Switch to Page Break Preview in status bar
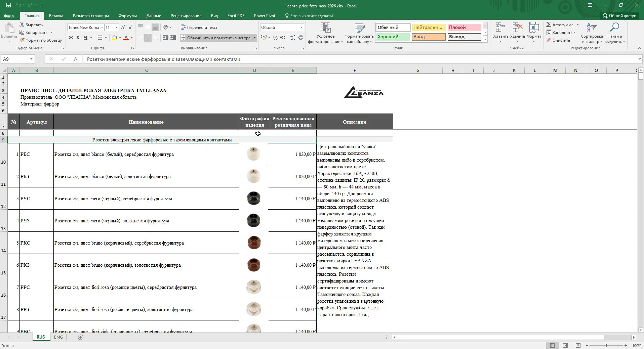Screen dimensions: 644x349 pos(578,346)
